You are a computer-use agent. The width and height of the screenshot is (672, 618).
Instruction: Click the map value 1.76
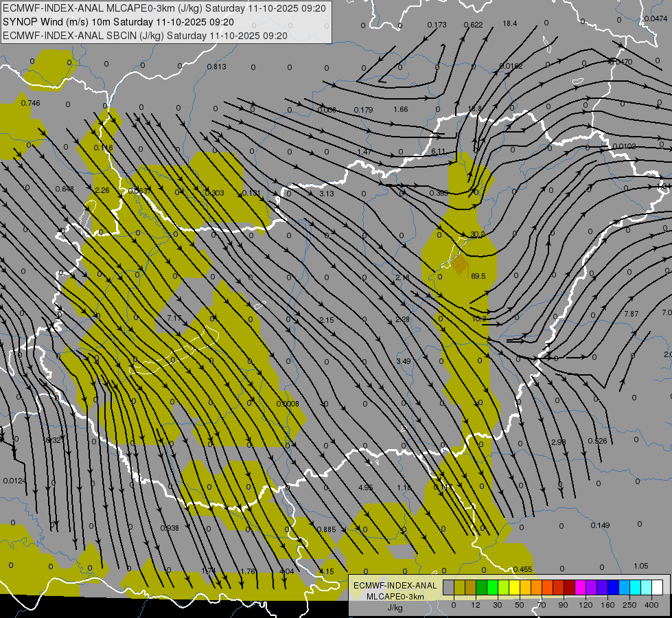pyautogui.click(x=248, y=571)
